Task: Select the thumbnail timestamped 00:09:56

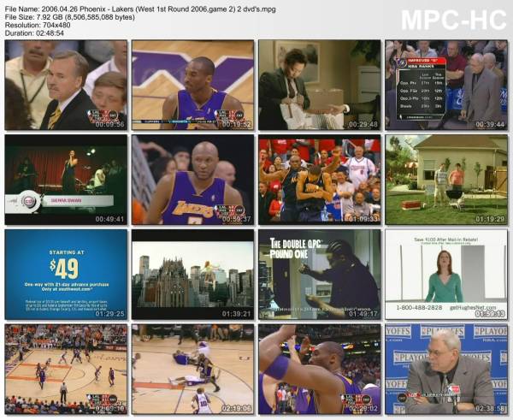Action: tap(66, 85)
